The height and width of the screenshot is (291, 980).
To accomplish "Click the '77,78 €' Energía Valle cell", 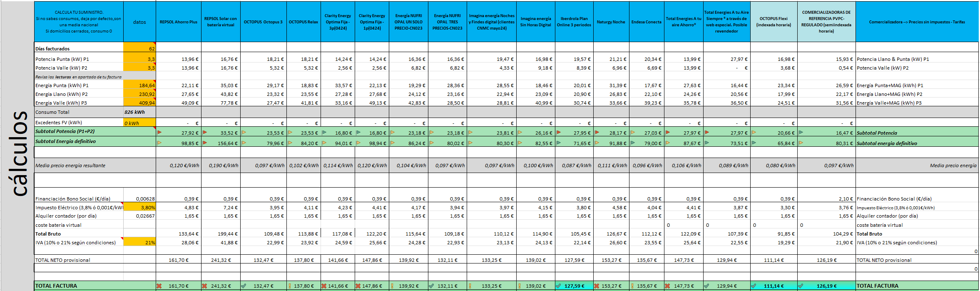I will pyautogui.click(x=221, y=103).
